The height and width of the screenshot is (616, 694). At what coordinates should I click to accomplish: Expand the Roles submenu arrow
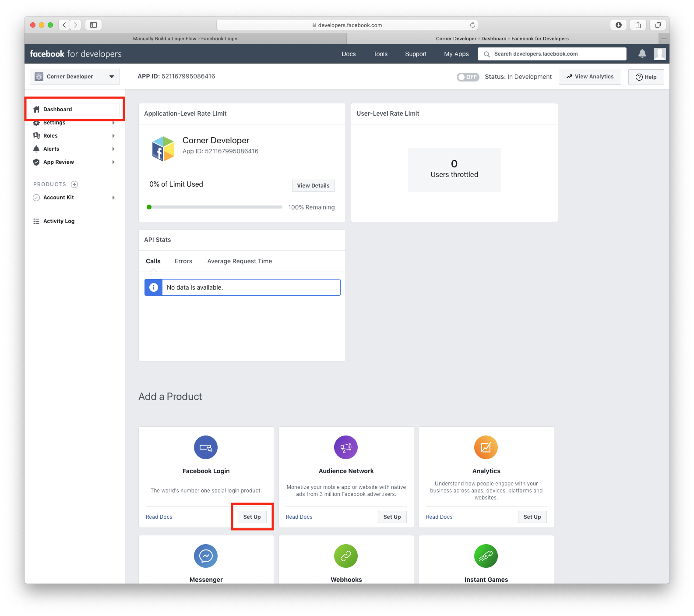click(113, 136)
